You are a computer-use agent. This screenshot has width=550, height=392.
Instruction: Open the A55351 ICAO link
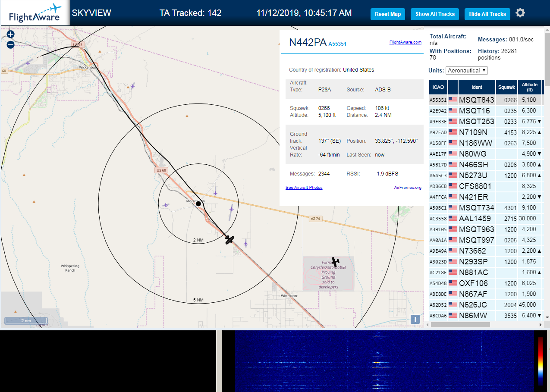337,44
